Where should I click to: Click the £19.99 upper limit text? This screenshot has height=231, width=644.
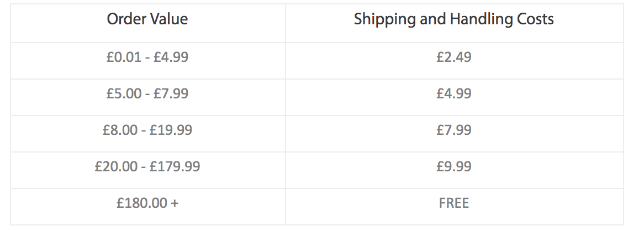point(171,130)
